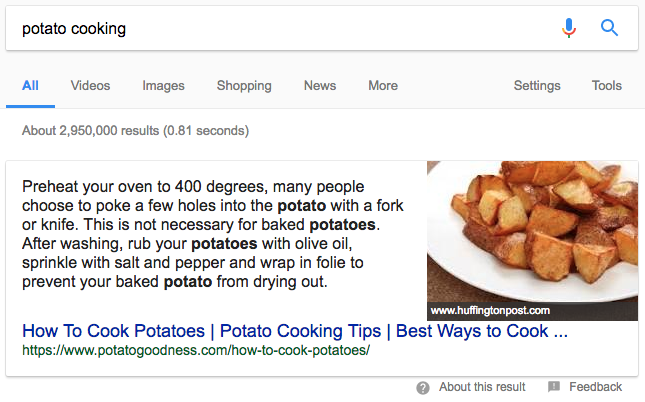645x402 pixels.
Task: Click the 'Feedback' text link
Action: 596,387
